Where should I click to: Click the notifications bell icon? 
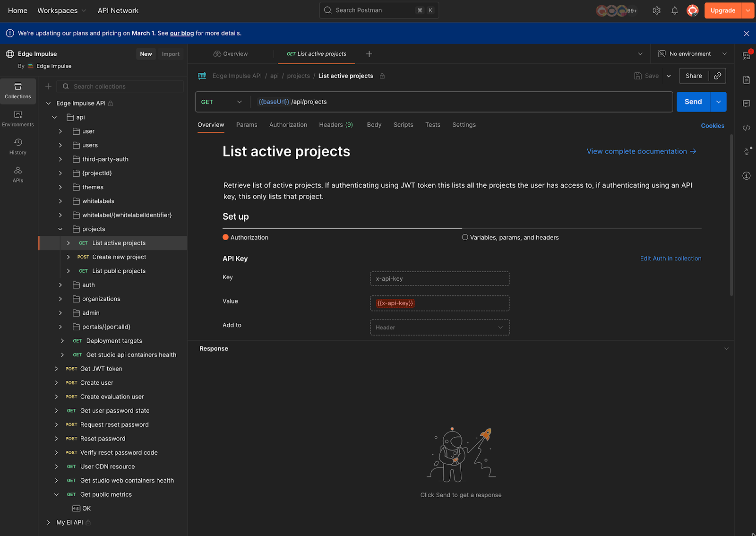coord(674,10)
